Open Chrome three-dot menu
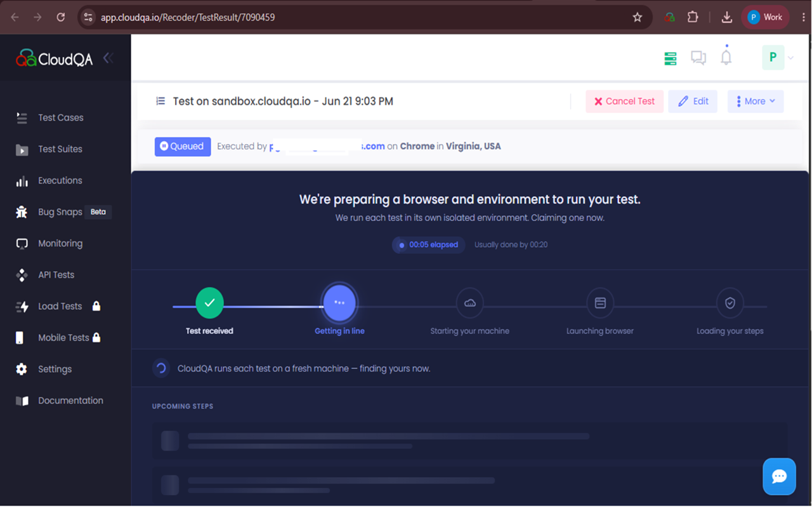This screenshot has height=508, width=812. point(803,17)
